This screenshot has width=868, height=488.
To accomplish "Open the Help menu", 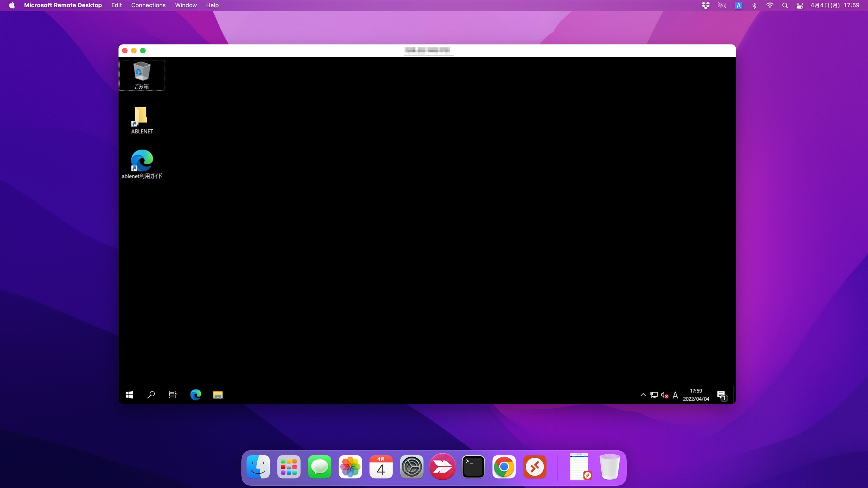I will (212, 5).
